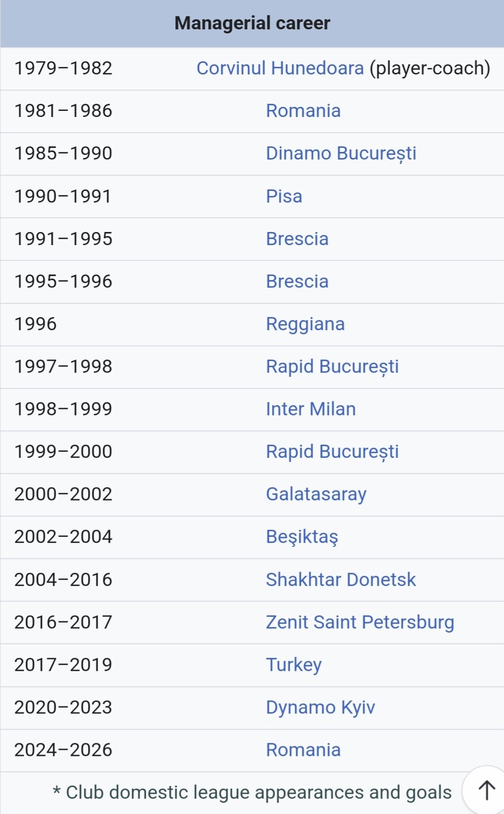Viewport: 504px width, 814px height.
Task: Click the Turkey link
Action: pyautogui.click(x=294, y=665)
